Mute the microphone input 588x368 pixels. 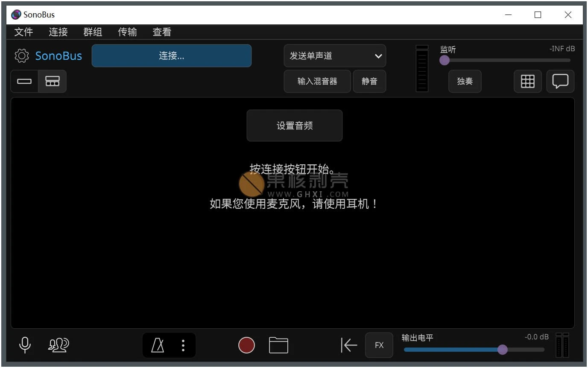click(x=25, y=345)
